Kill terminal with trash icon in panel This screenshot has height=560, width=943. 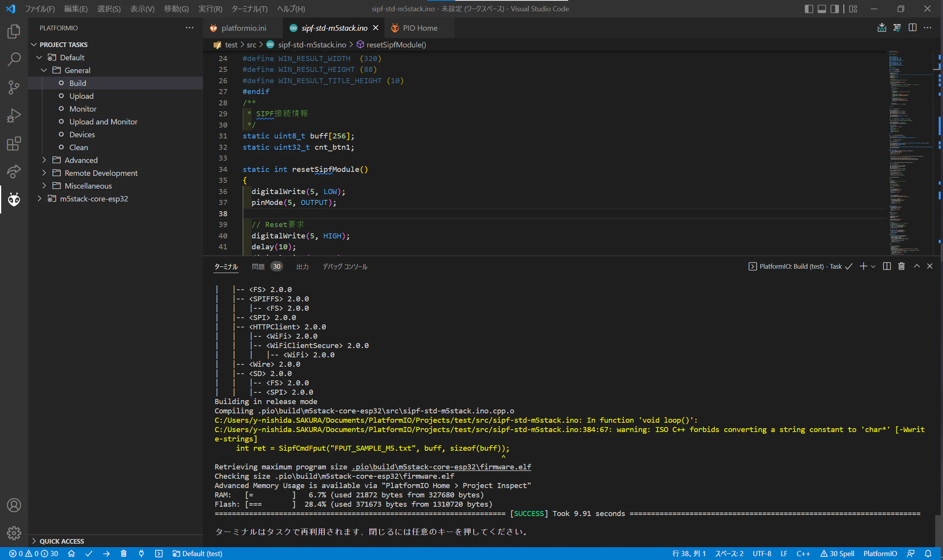pos(901,266)
